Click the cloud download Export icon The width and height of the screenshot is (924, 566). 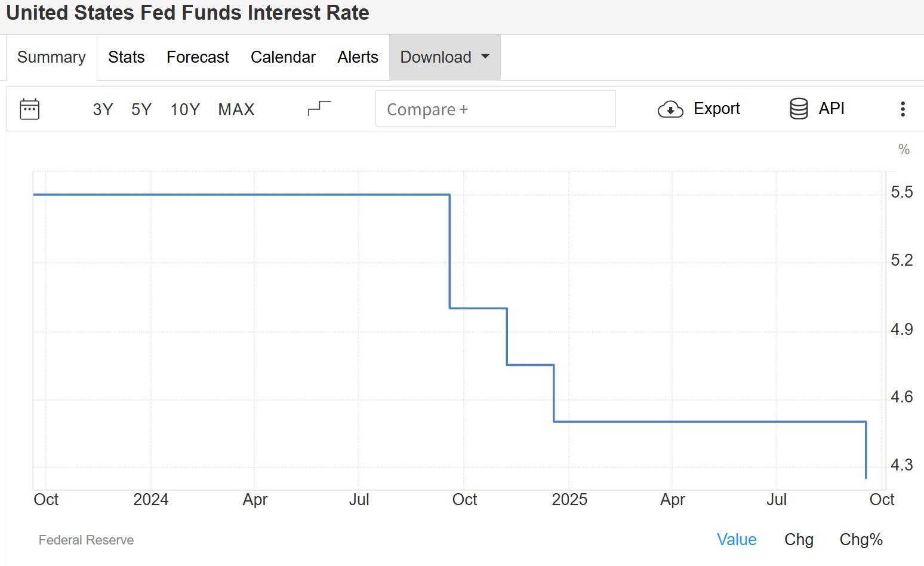670,109
